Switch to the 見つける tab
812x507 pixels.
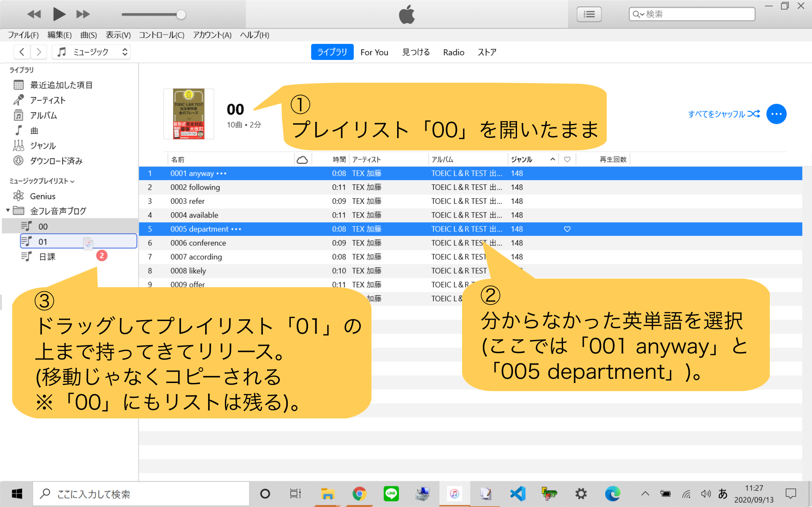click(x=416, y=52)
